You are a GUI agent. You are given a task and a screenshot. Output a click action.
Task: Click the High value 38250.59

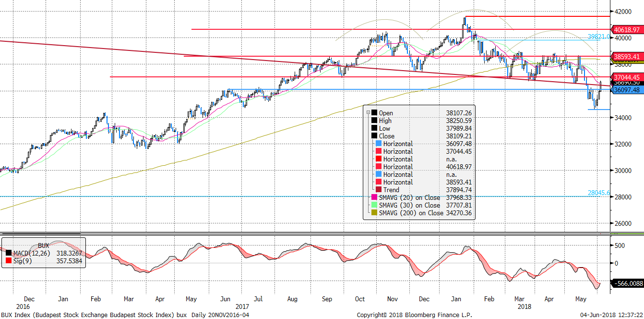459,121
